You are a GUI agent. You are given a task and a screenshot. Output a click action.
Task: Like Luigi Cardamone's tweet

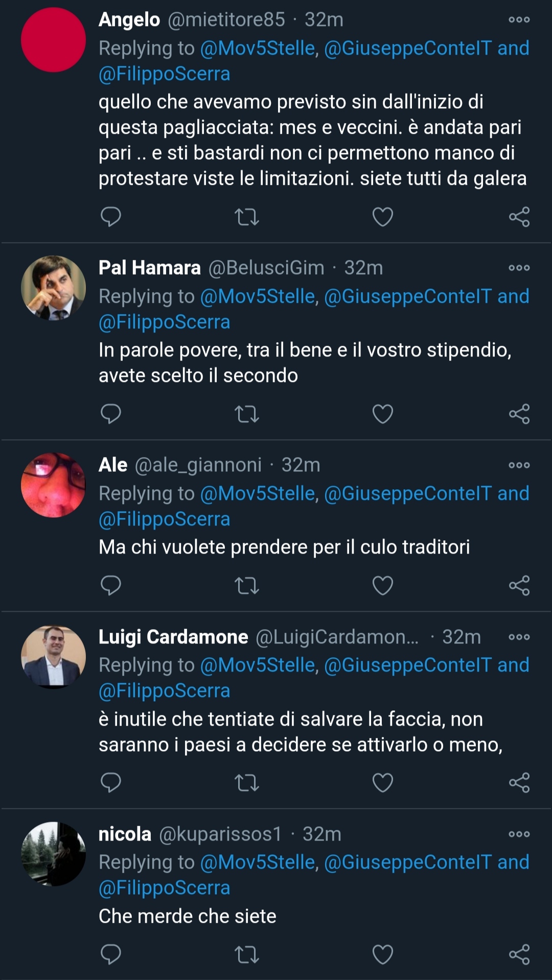(383, 783)
